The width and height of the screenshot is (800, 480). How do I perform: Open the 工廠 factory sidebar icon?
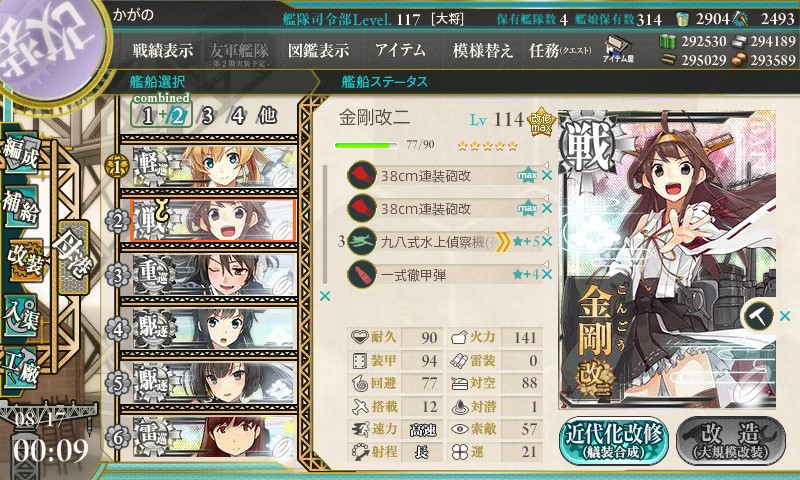pos(21,365)
